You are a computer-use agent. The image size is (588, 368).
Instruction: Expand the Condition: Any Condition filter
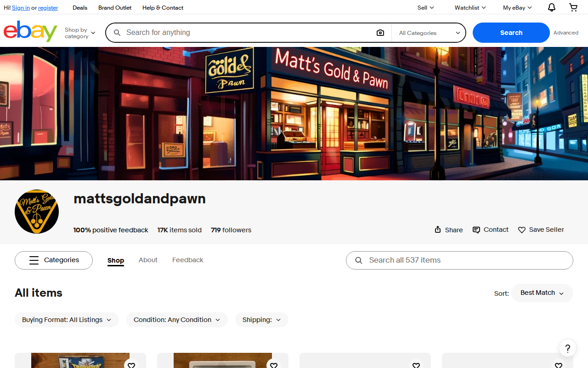tap(177, 320)
